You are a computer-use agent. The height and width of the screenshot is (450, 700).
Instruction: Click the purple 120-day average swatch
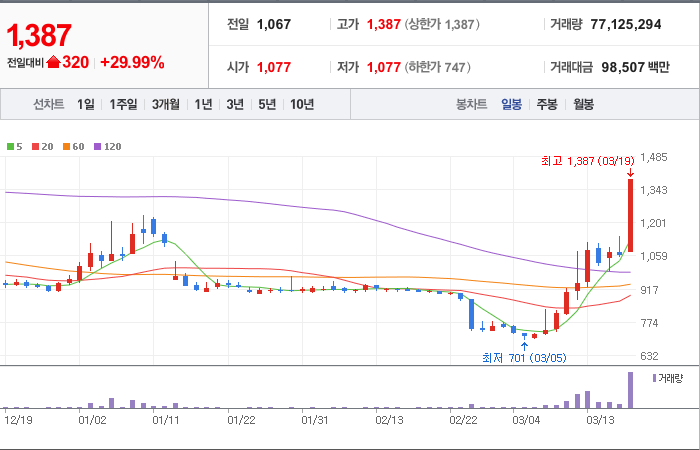coord(98,146)
